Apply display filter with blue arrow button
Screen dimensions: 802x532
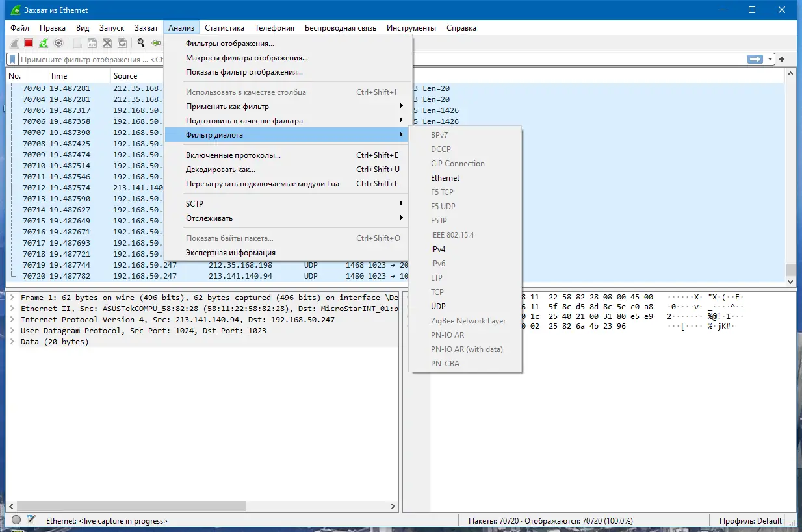point(755,59)
